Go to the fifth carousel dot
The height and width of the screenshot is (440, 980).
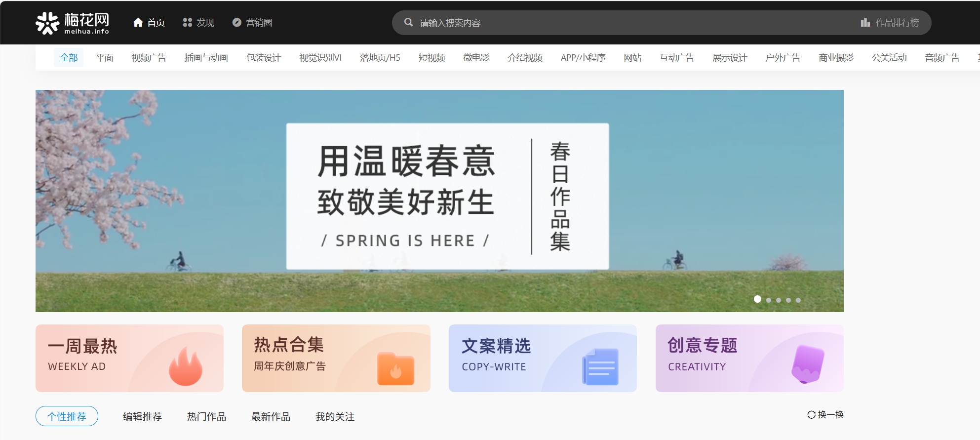(x=798, y=300)
